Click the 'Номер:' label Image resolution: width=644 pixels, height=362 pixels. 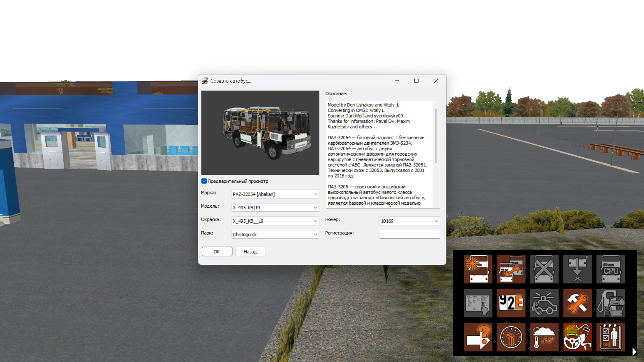pyautogui.click(x=333, y=219)
